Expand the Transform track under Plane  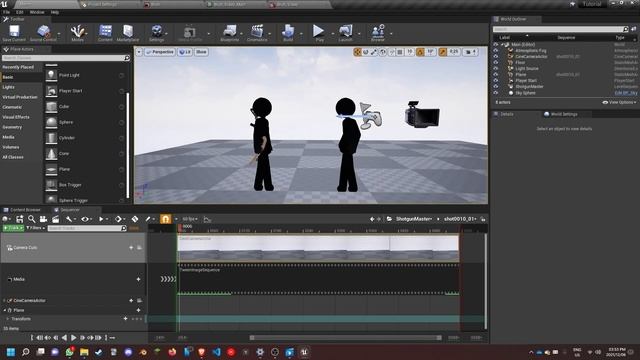[x=7, y=319]
